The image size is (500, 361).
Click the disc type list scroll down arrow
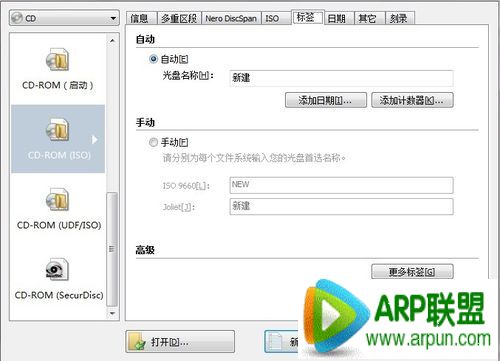coord(112,313)
